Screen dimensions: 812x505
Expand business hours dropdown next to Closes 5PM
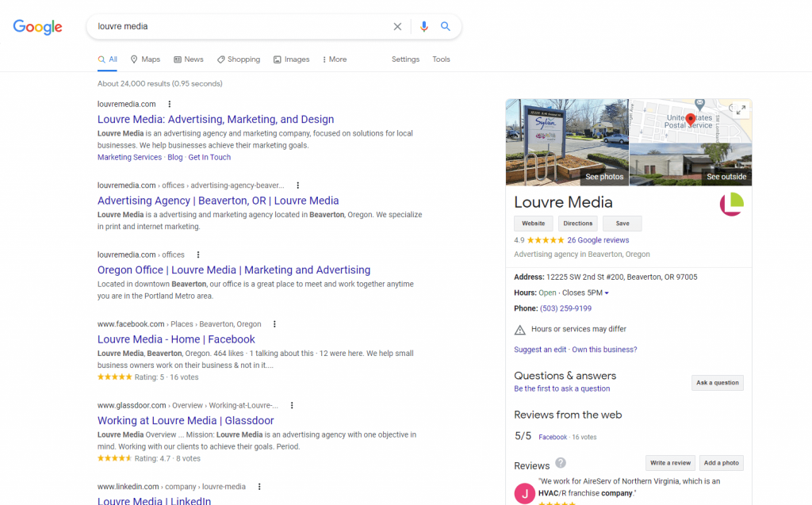607,293
